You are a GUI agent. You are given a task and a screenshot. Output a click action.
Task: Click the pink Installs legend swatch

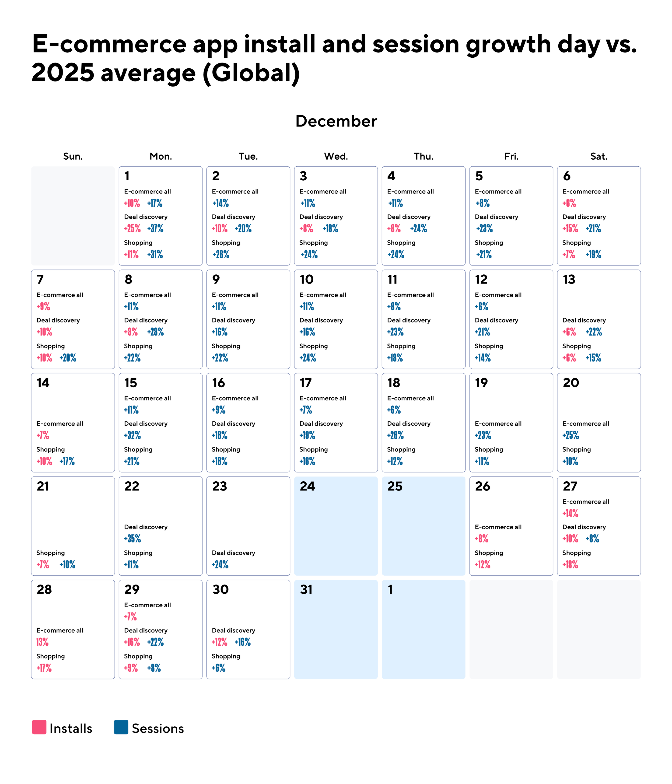click(x=39, y=727)
